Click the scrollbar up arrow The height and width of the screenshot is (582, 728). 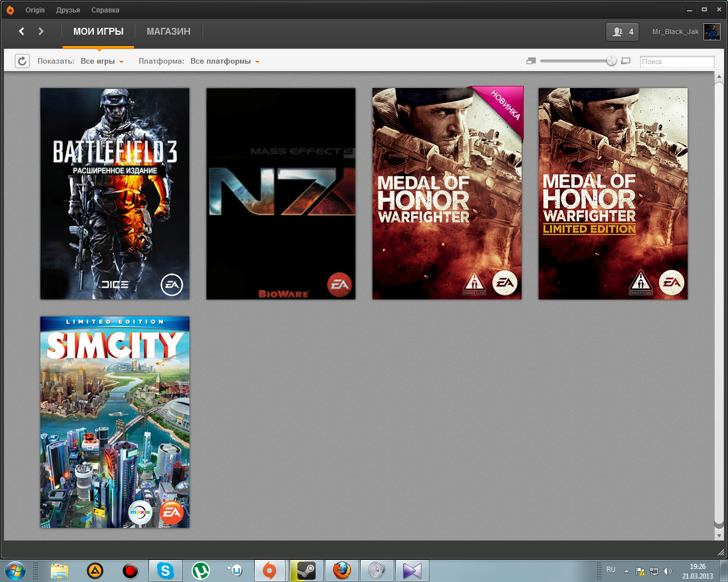[x=719, y=76]
